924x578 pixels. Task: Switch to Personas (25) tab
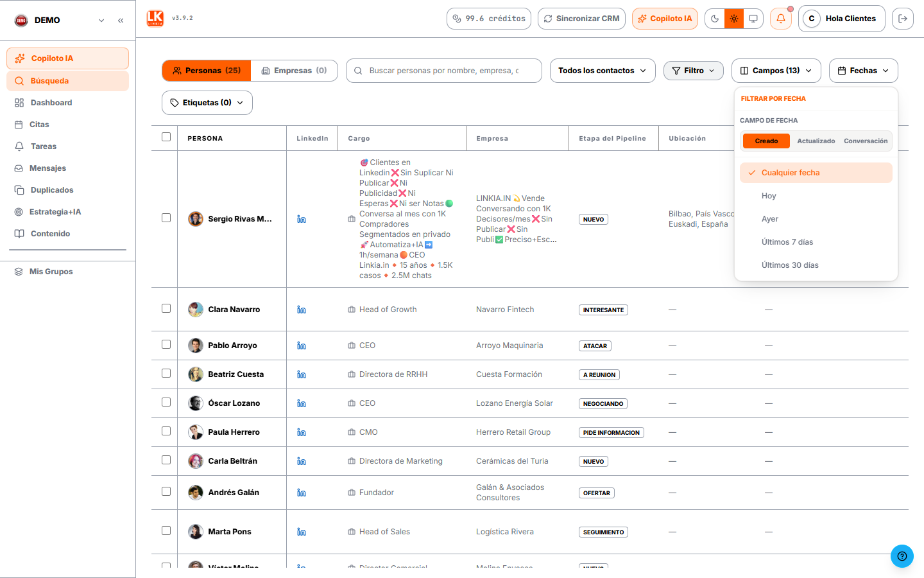click(x=207, y=71)
